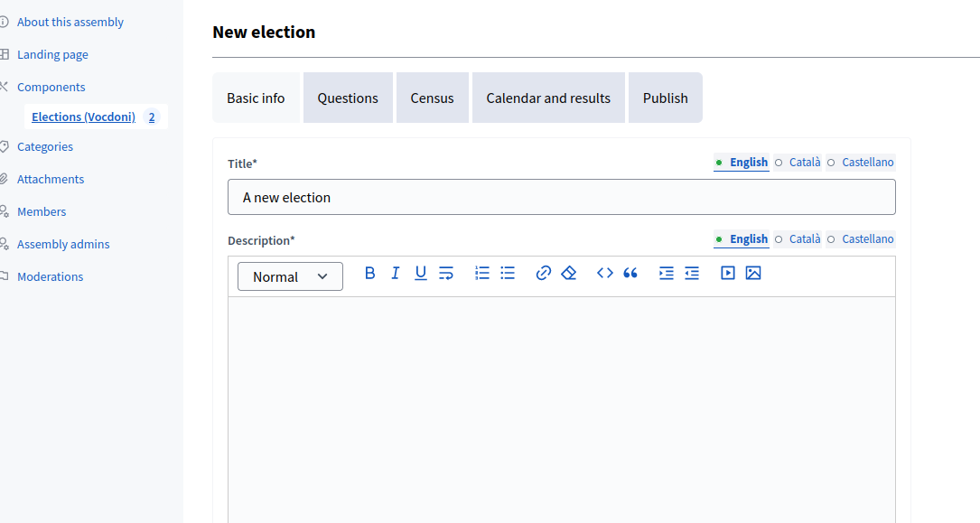This screenshot has width=980, height=523.
Task: Navigate to Assembly admins page
Action: [x=63, y=244]
